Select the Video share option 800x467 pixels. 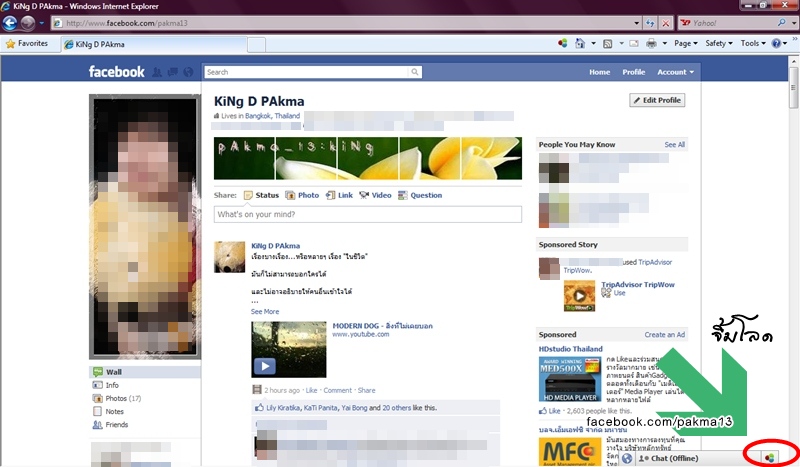click(x=376, y=195)
